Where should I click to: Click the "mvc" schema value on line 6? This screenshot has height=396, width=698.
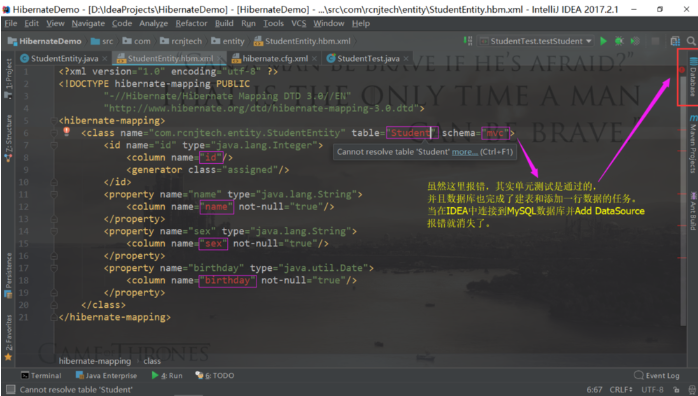[496, 133]
